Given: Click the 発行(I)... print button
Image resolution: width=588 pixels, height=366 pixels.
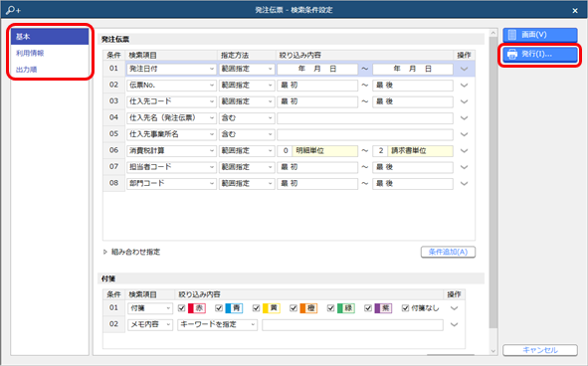Looking at the screenshot, I should pos(540,54).
